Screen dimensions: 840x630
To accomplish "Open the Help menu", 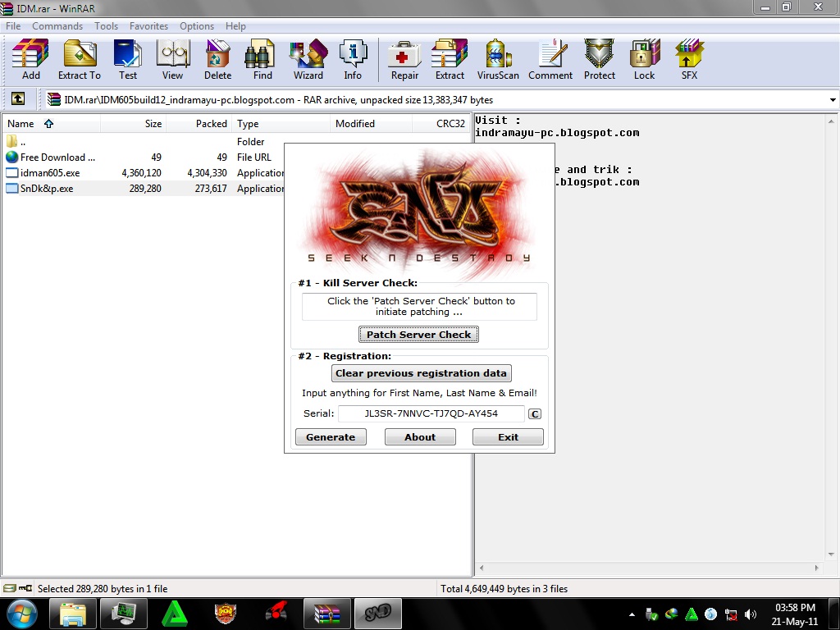I will [x=235, y=25].
